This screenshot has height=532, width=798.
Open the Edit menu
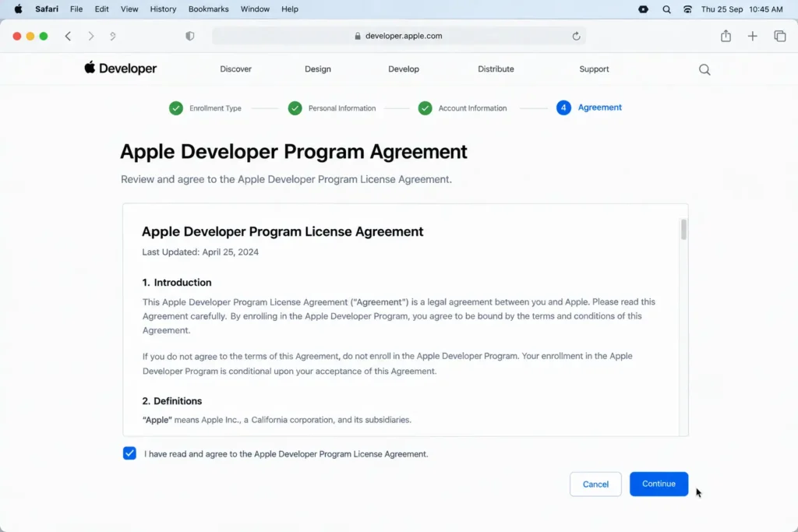[102, 9]
